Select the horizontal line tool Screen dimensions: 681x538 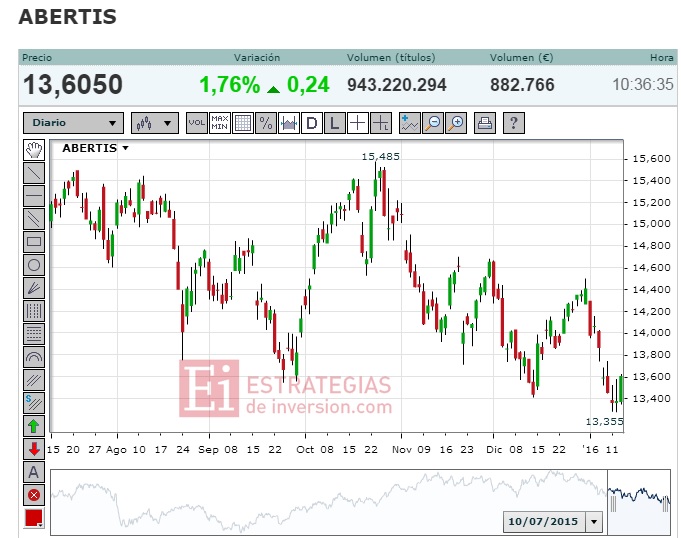33,196
